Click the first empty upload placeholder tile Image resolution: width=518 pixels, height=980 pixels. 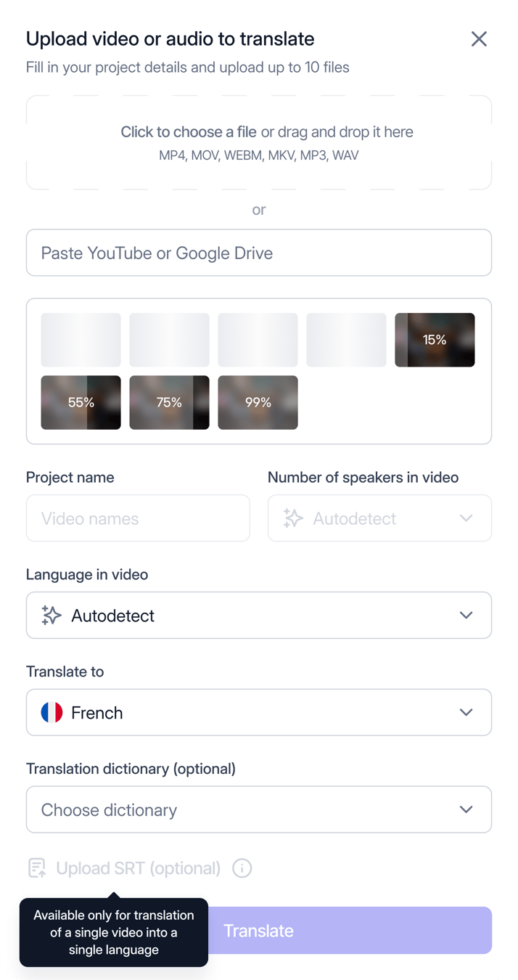tap(81, 340)
